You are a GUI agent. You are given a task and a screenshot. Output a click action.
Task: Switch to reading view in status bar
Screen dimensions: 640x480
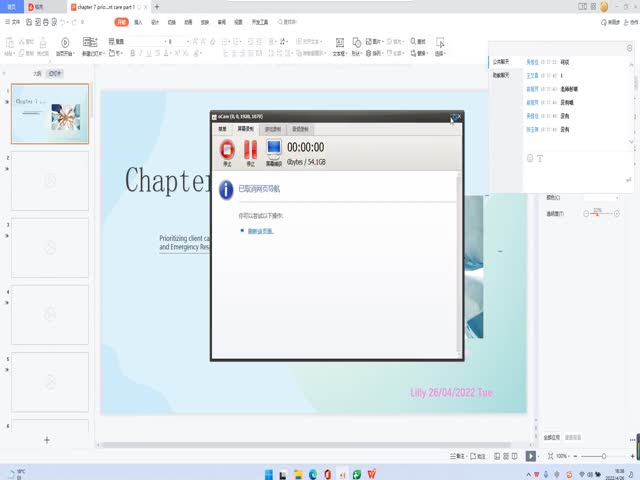click(x=516, y=456)
